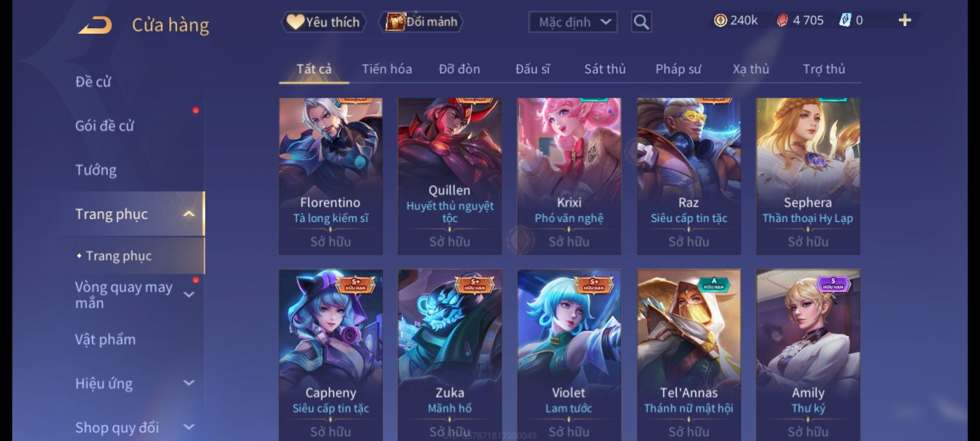
Task: Expand Vòng quay may mắn menu
Action: coord(189,294)
